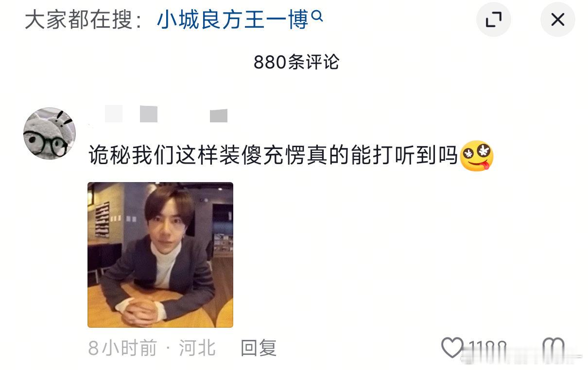
Task: Click the like count next to heart
Action: click(x=487, y=348)
